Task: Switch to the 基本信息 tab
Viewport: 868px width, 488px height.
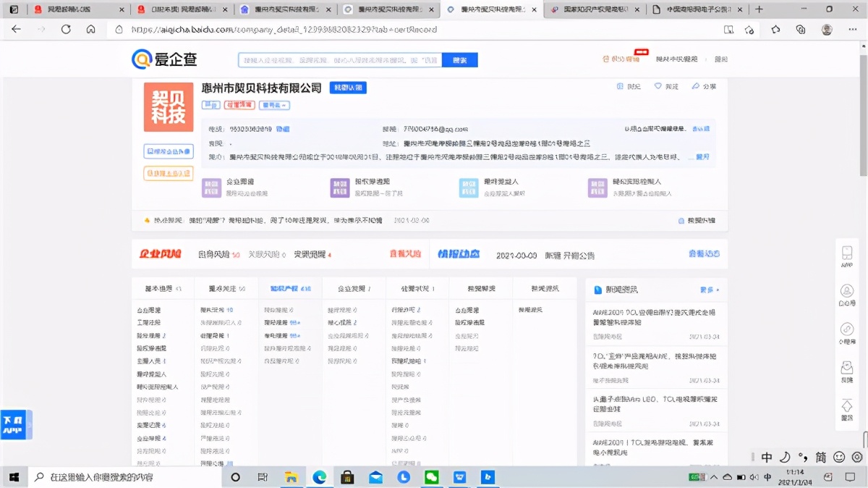Action: tap(161, 287)
